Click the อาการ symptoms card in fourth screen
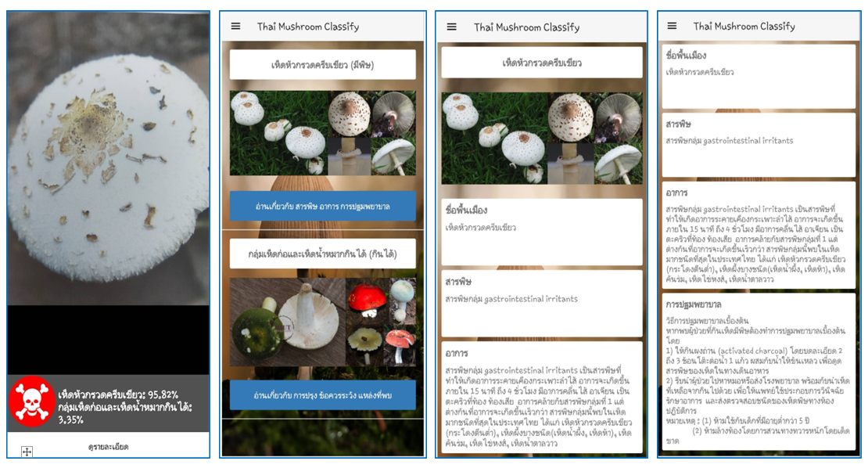The width and height of the screenshot is (868, 468). pyautogui.click(x=759, y=234)
